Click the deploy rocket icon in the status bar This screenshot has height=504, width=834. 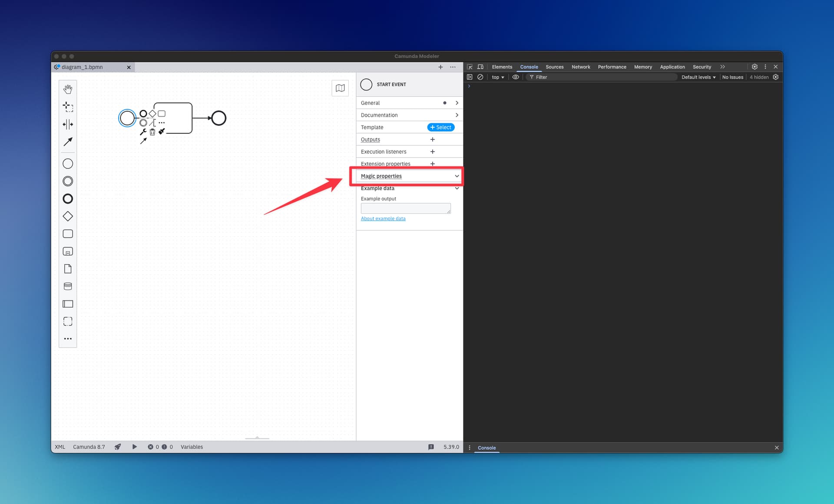[x=118, y=447]
